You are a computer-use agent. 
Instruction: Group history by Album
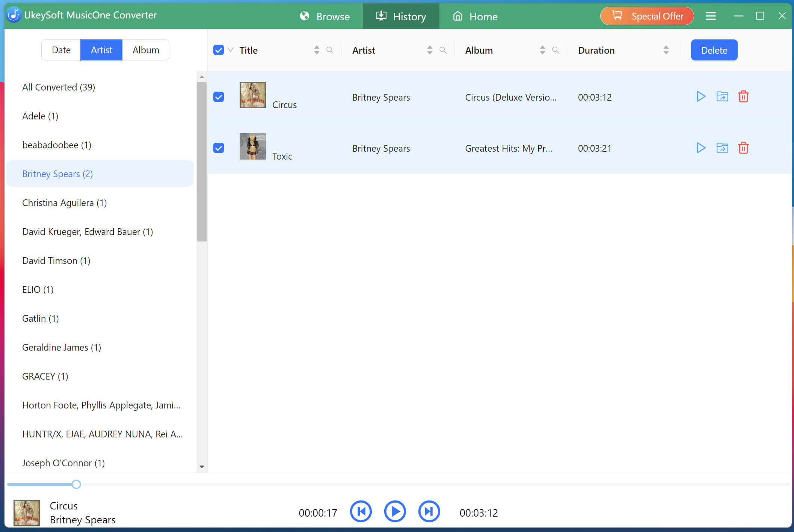146,50
